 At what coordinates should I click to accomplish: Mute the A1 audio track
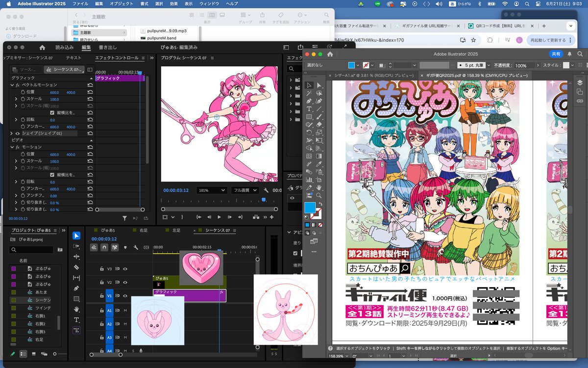click(125, 311)
